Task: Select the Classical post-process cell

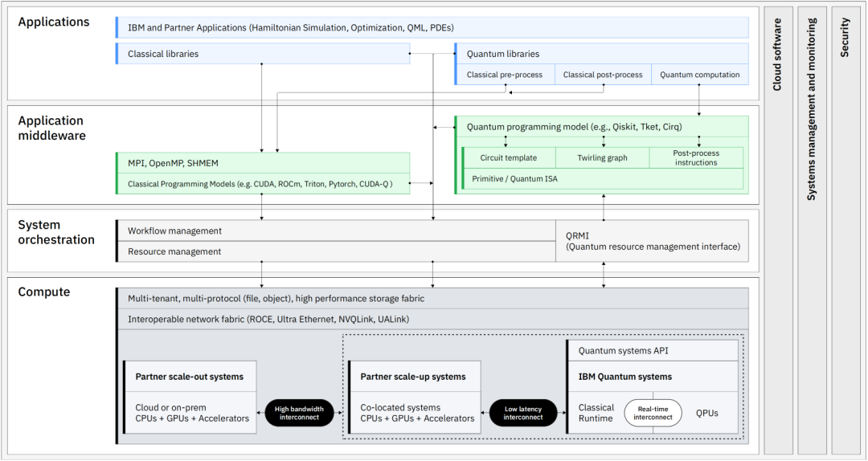Action: click(603, 75)
